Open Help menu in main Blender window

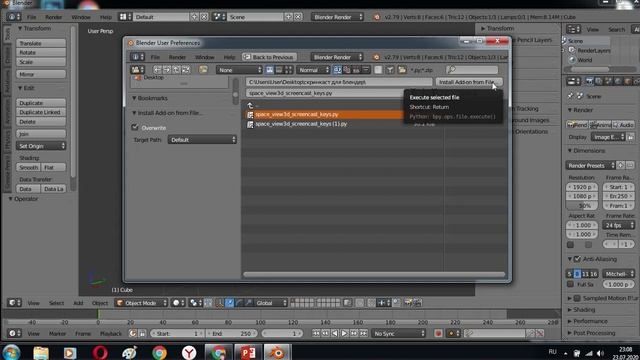106,17
